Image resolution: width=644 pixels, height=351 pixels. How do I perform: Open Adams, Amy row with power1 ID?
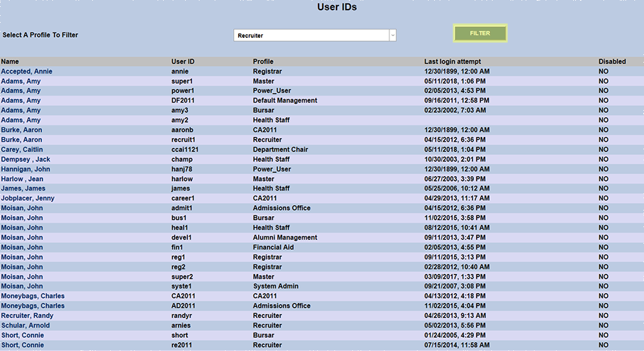coord(21,91)
